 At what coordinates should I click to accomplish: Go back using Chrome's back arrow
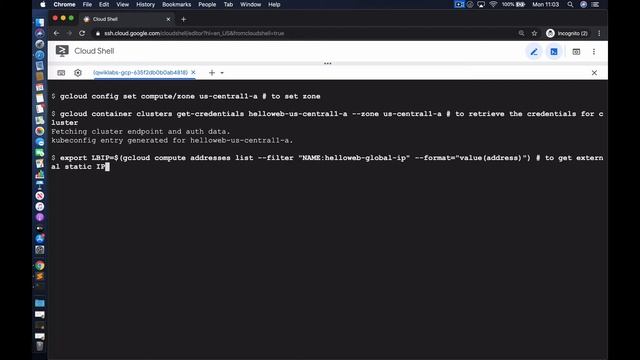point(56,33)
